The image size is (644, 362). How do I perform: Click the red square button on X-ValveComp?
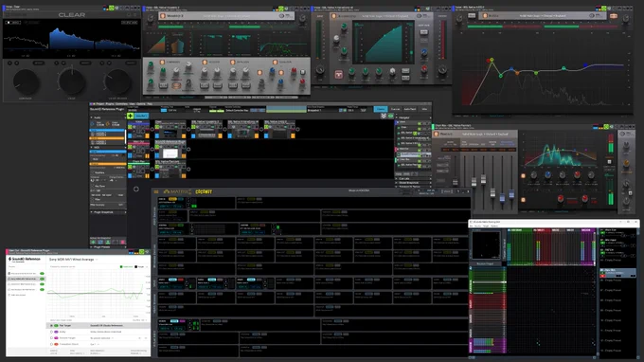(x=338, y=74)
